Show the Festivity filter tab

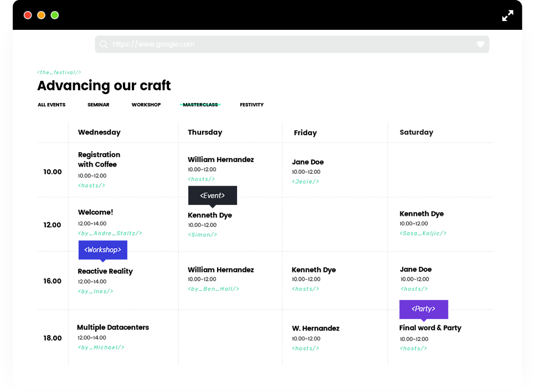(251, 105)
